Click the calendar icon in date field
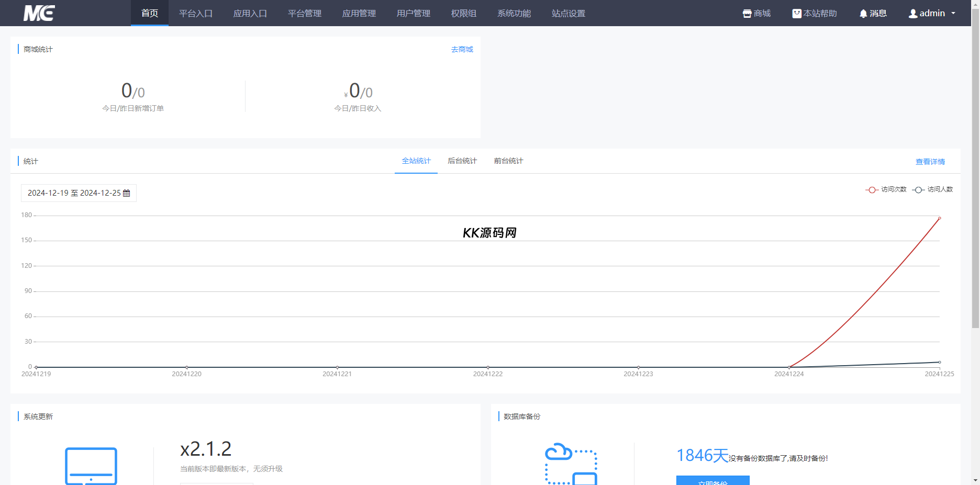This screenshot has width=980, height=485. point(126,193)
